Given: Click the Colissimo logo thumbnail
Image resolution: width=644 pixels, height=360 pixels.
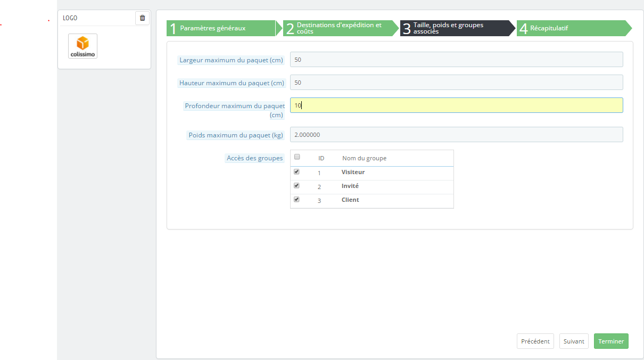Looking at the screenshot, I should click(83, 46).
